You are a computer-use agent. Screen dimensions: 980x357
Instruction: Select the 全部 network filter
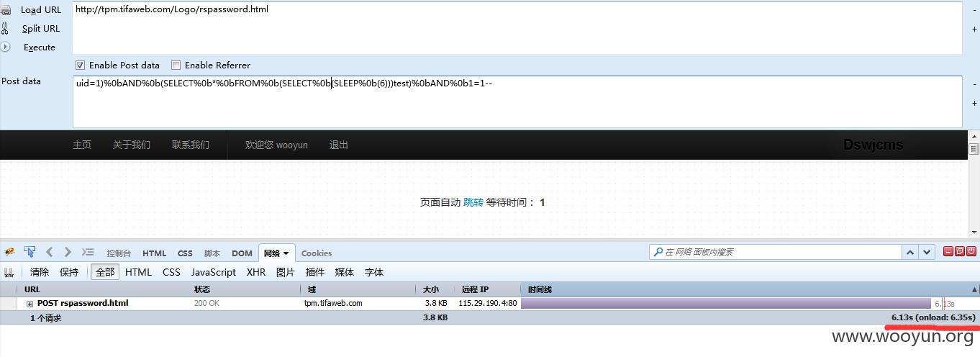point(105,272)
